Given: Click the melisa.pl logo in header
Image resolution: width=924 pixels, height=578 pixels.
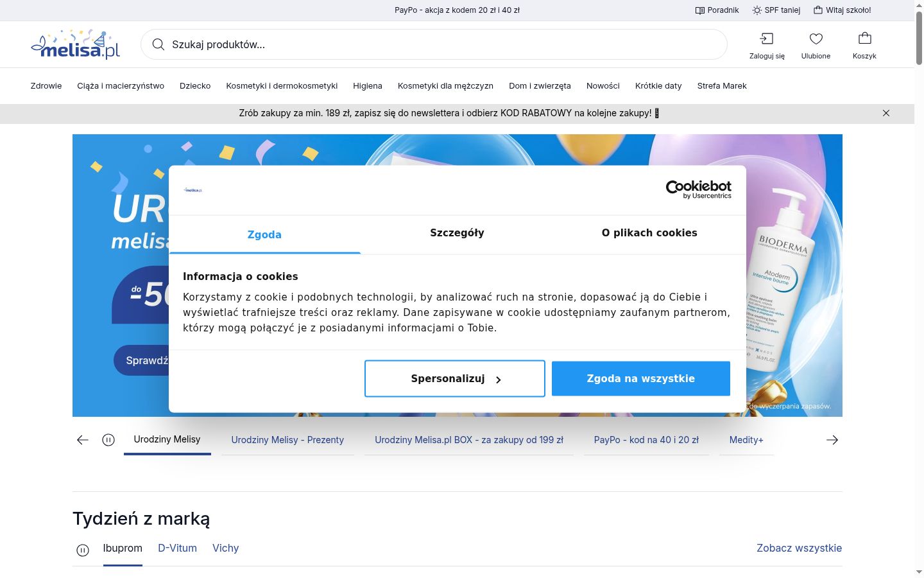Looking at the screenshot, I should tap(76, 44).
